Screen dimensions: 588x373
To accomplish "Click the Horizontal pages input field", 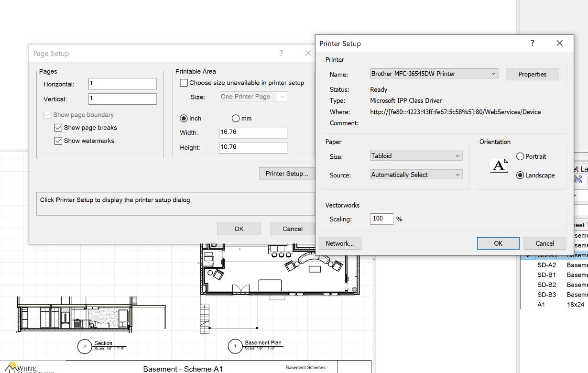I will tap(122, 84).
